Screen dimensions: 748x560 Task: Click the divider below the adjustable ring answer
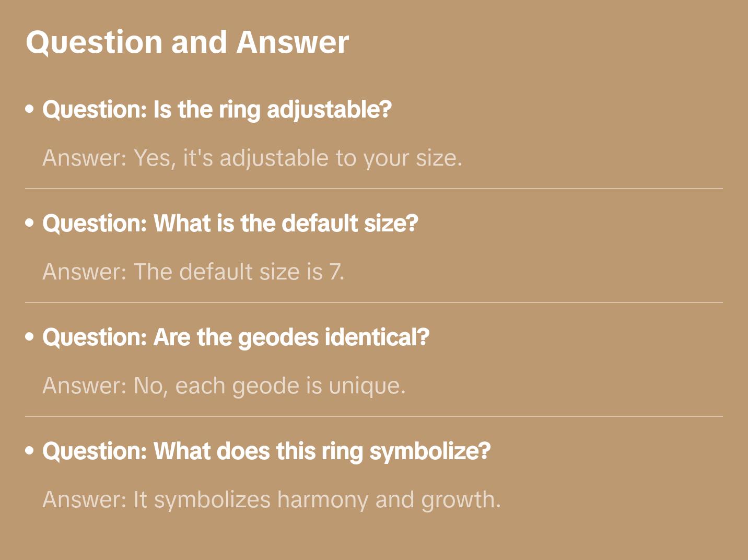pyautogui.click(x=374, y=189)
